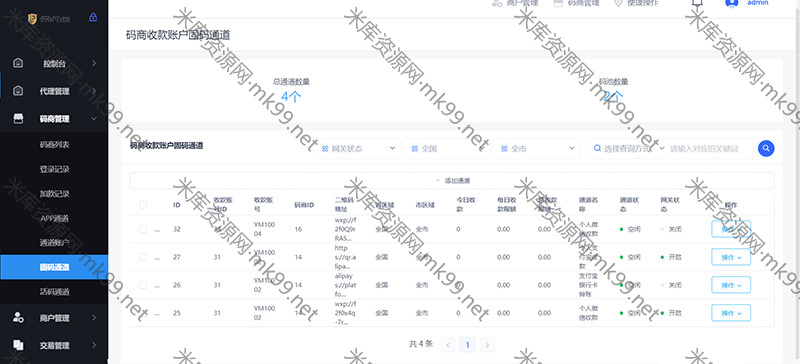Click the 码商管理 store icon in sidebar

tap(18, 118)
